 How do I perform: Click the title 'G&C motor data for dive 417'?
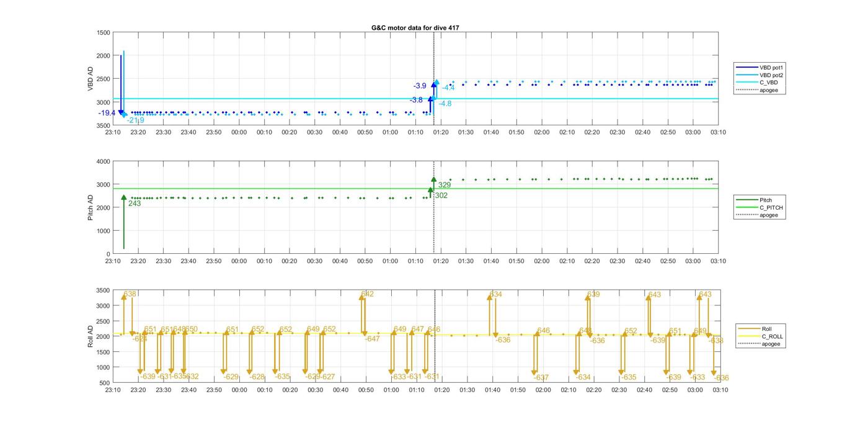pos(415,28)
